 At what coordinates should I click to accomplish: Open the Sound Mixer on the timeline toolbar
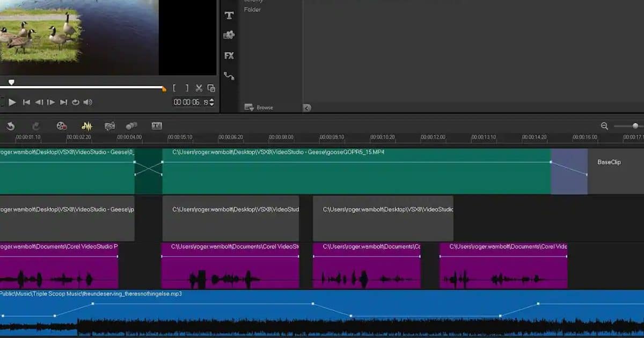(86, 126)
